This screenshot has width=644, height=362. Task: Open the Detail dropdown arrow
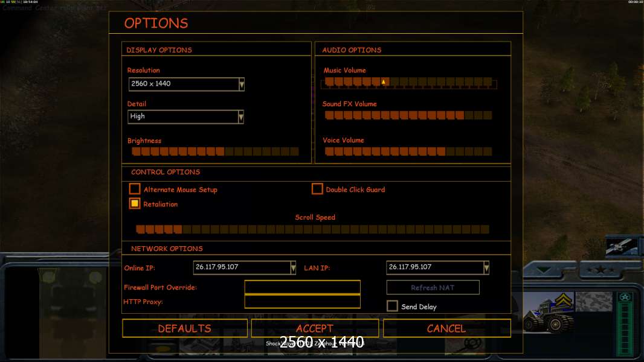[x=240, y=117]
